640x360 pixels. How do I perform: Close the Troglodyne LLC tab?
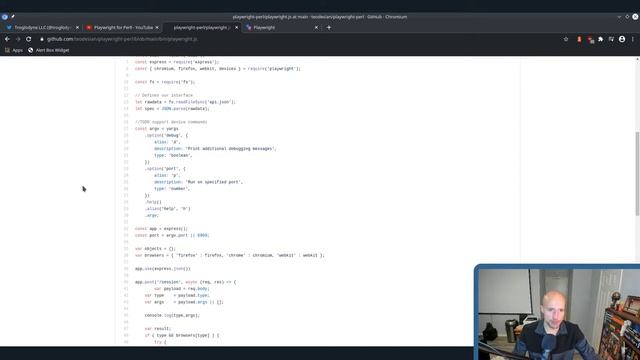[77, 27]
